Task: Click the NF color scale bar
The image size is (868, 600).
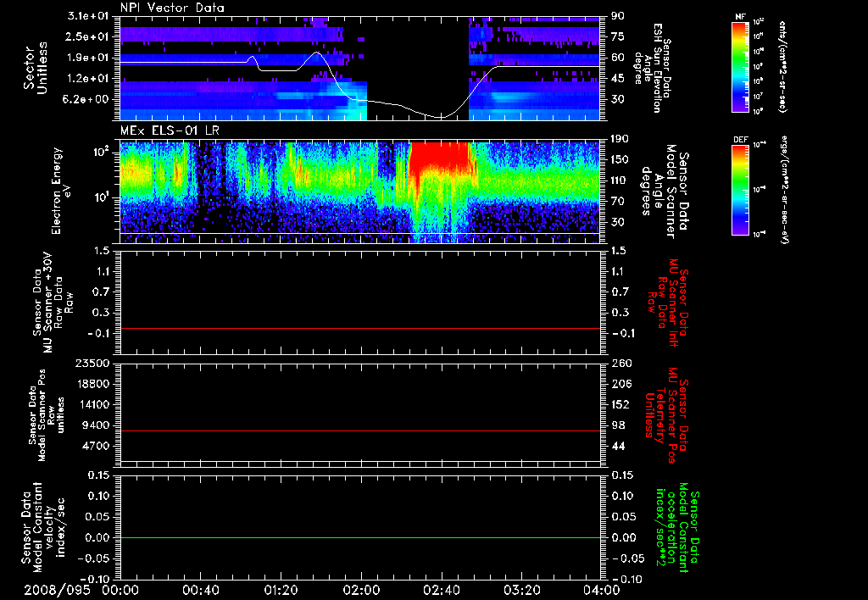Action: 741,66
